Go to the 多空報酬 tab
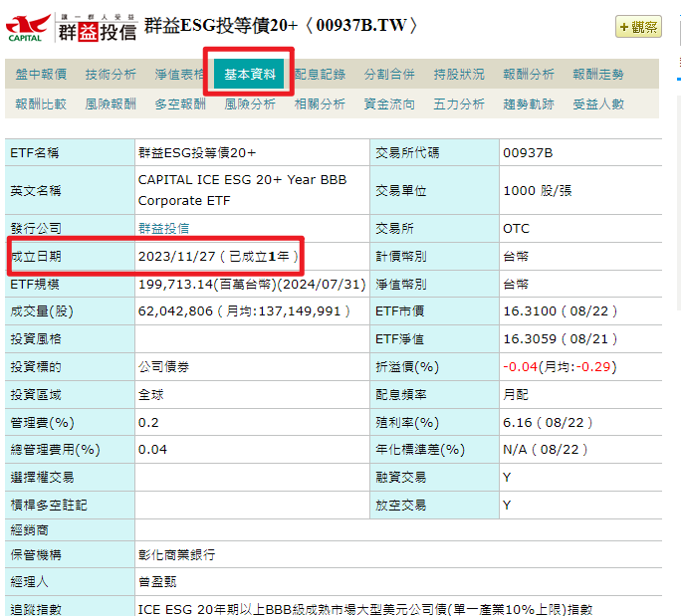This screenshot has width=681, height=616. (x=180, y=103)
